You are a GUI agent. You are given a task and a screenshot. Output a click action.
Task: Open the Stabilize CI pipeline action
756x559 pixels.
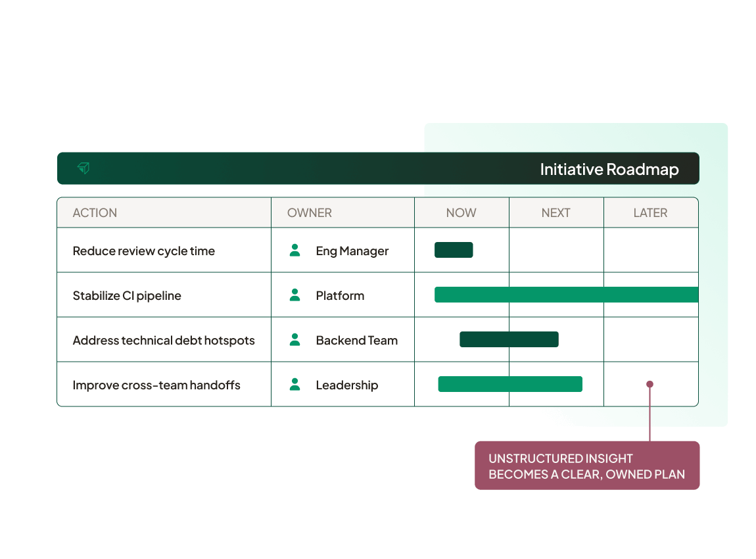127,296
